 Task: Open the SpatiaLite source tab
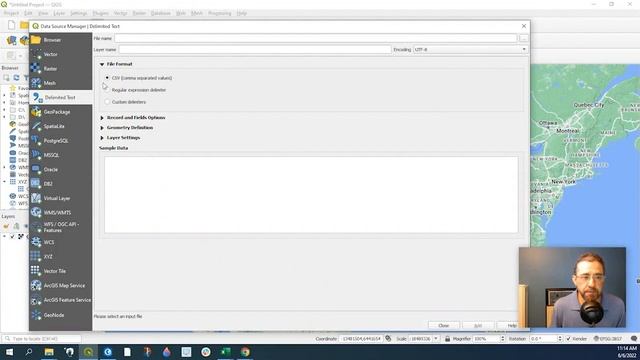pyautogui.click(x=60, y=126)
